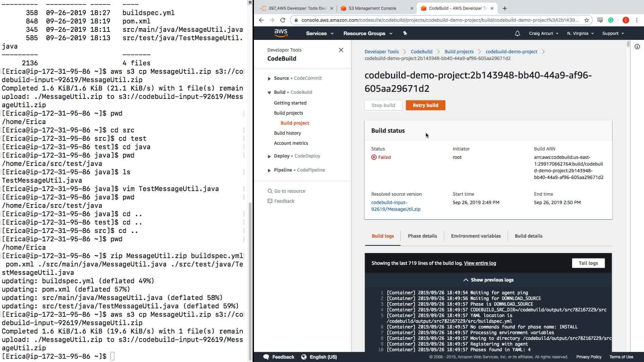Switch to the Environment variables tab

tap(476, 236)
